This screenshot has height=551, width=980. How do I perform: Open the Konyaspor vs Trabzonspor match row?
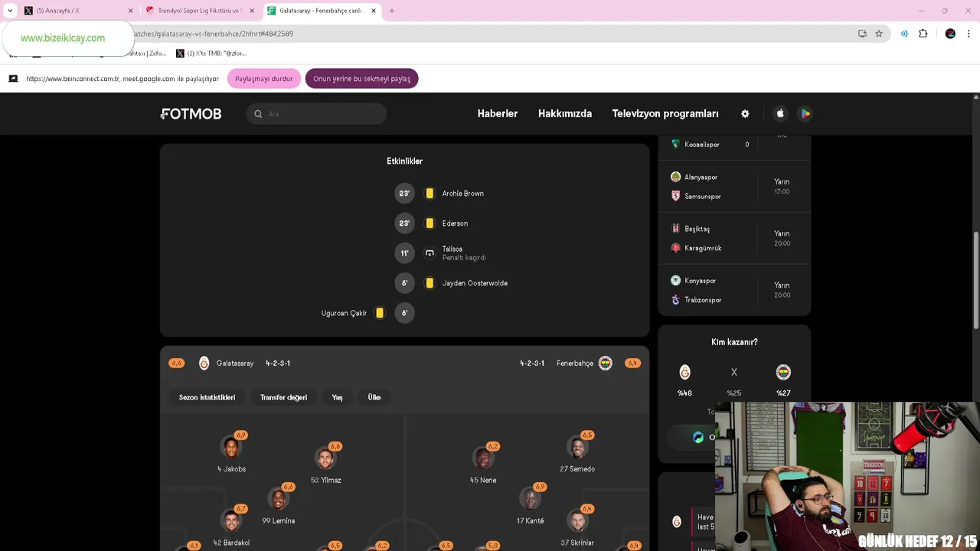pyautogui.click(x=734, y=291)
